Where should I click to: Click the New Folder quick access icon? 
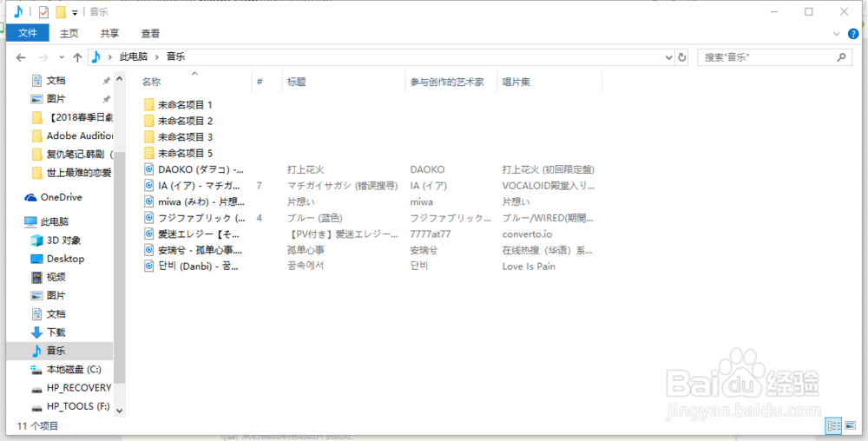[61, 11]
